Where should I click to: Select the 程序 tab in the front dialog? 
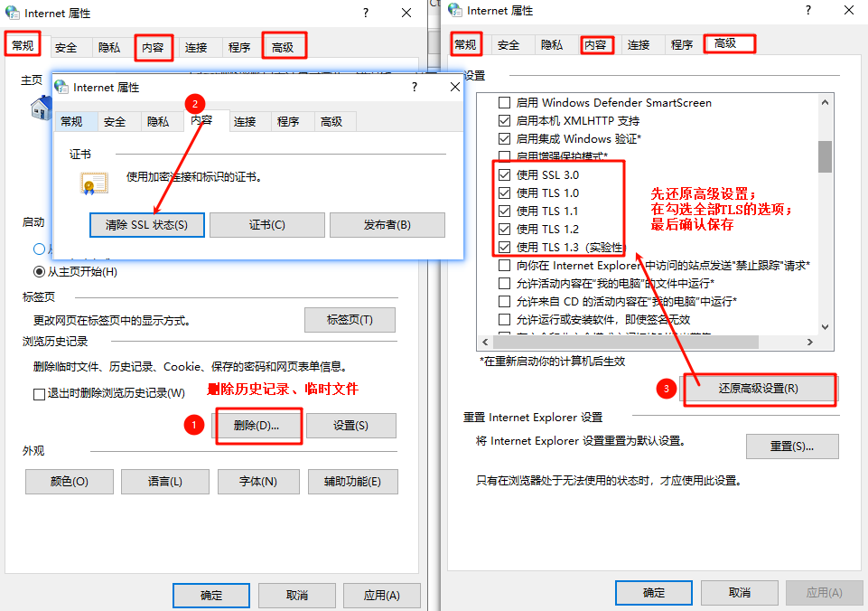pos(288,122)
